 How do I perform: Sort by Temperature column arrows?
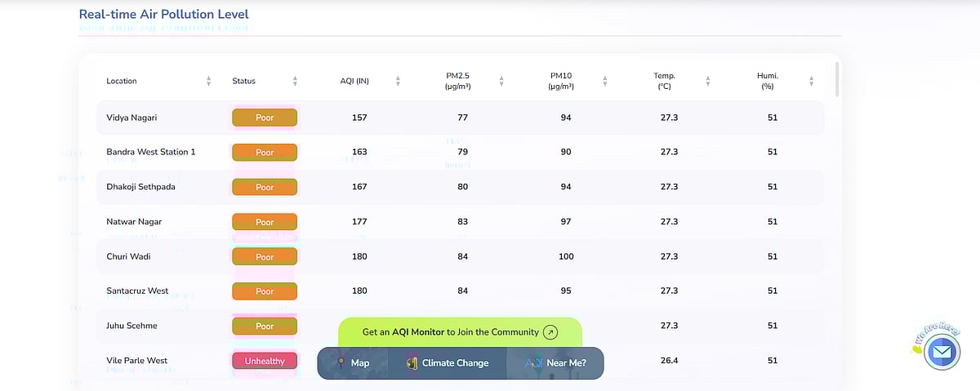[x=708, y=81]
